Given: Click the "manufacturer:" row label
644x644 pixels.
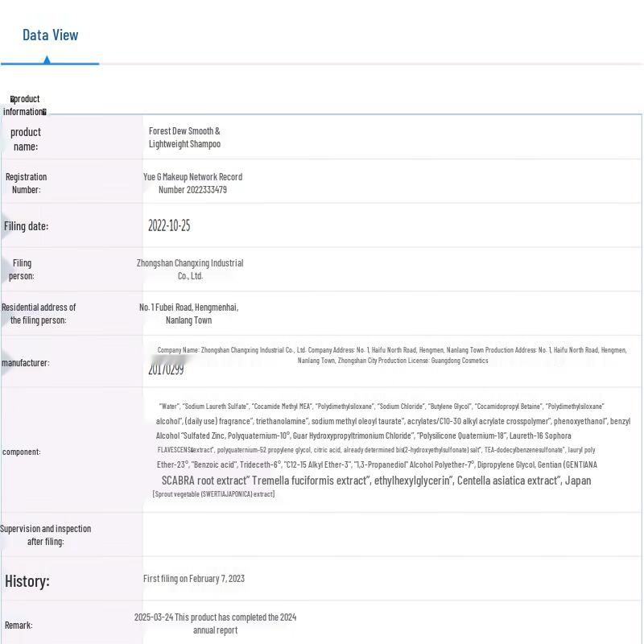Looking at the screenshot, I should 25,363.
